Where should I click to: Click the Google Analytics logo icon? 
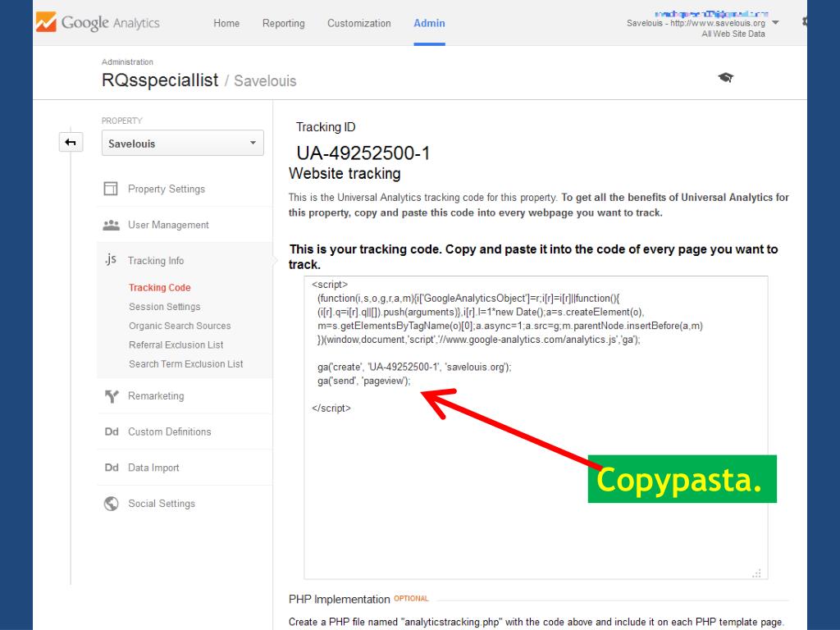click(46, 22)
